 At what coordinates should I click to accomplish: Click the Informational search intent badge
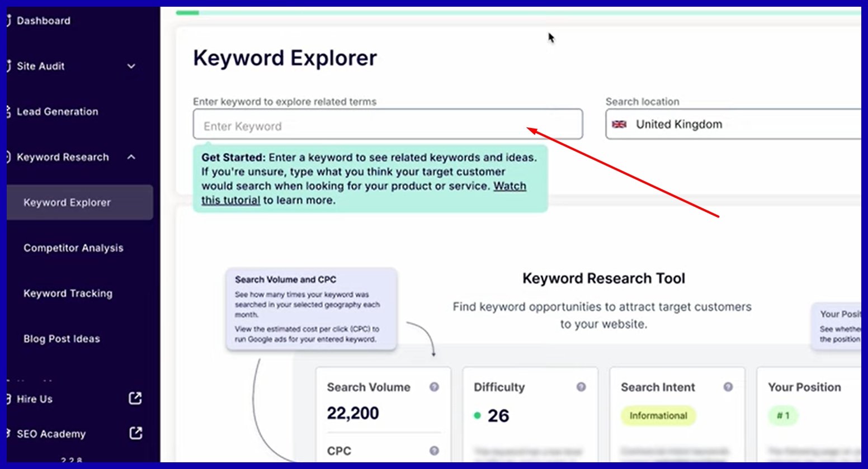point(658,416)
